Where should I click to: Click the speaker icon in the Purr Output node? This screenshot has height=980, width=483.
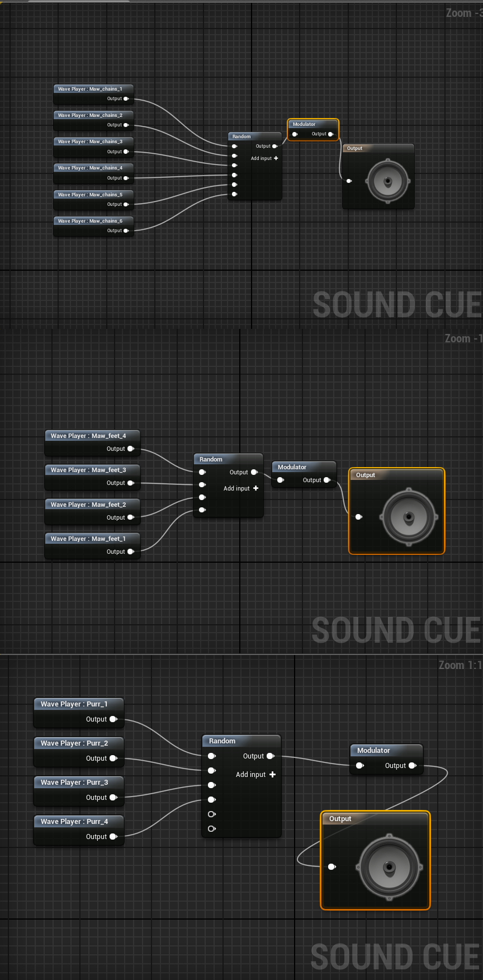[x=389, y=867]
